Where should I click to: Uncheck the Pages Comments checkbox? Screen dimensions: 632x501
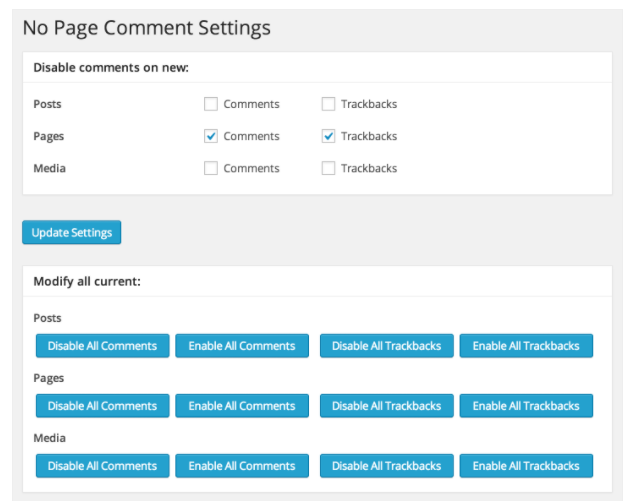(211, 136)
